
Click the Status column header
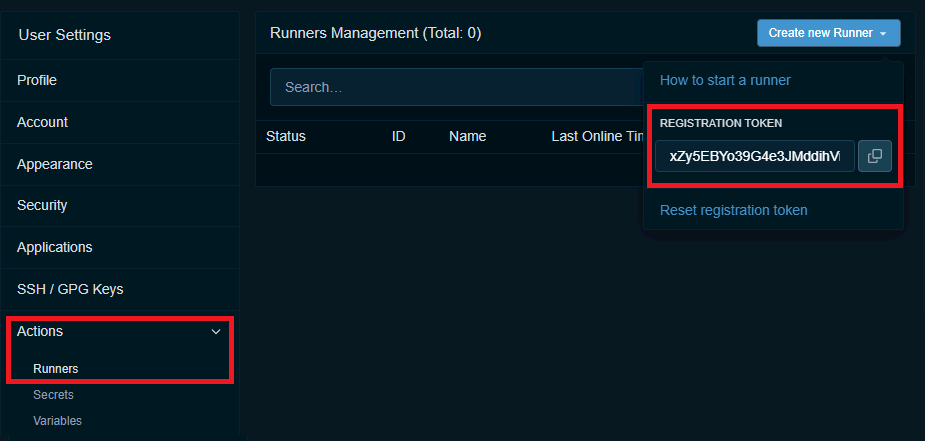(286, 137)
